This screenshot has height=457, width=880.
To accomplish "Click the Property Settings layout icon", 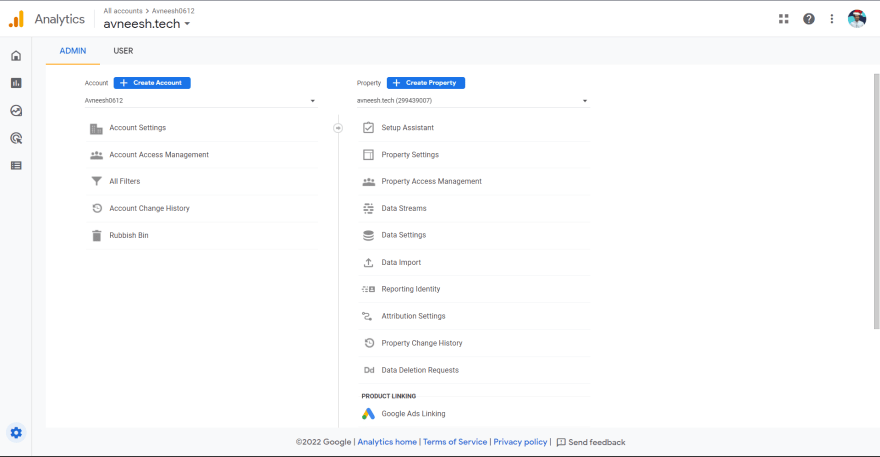I will [368, 154].
